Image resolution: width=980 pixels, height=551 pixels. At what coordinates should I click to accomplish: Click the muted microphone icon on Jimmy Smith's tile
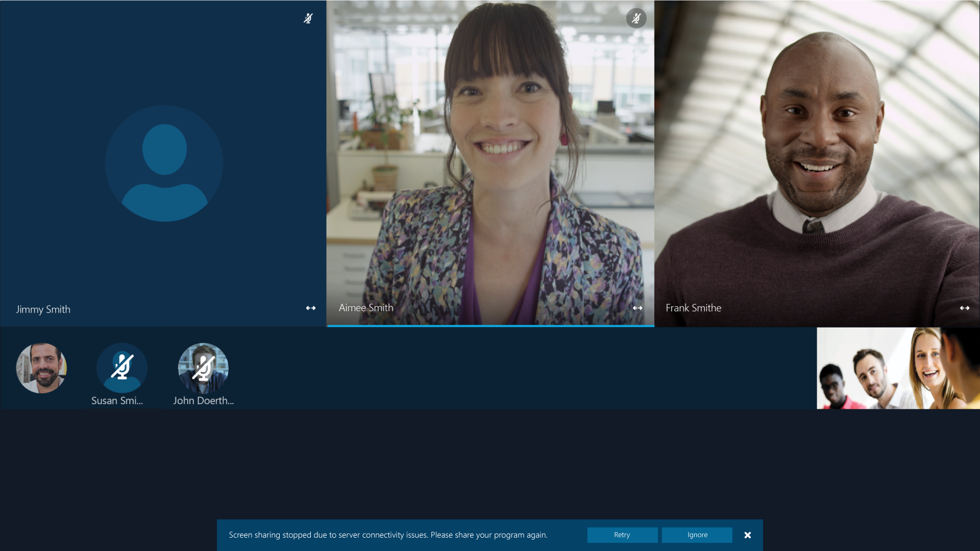[308, 18]
